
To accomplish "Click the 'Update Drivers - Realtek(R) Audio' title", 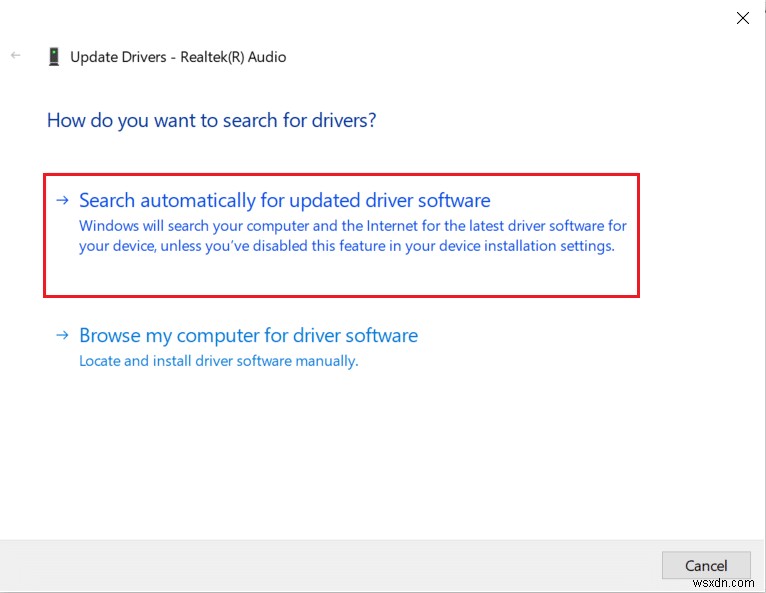I will [x=178, y=57].
